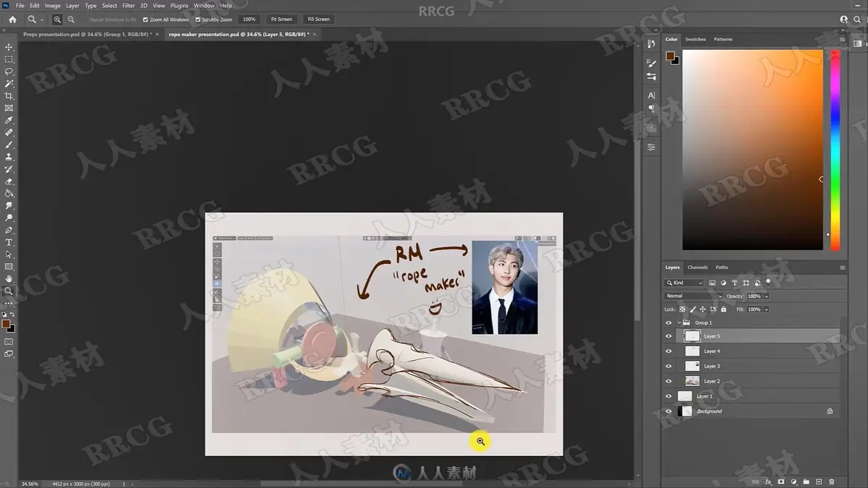Switch to the Channels tab
This screenshot has height=488, width=868.
(697, 267)
